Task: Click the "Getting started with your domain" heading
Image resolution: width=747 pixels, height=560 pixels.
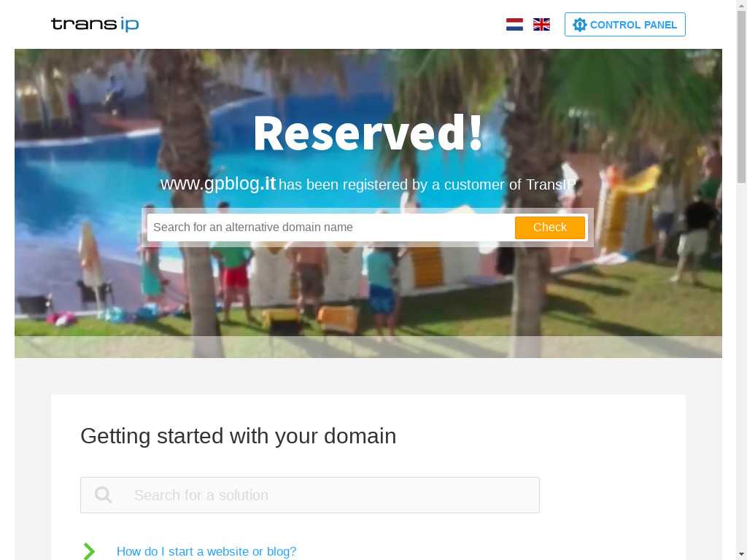Action: [x=239, y=436]
